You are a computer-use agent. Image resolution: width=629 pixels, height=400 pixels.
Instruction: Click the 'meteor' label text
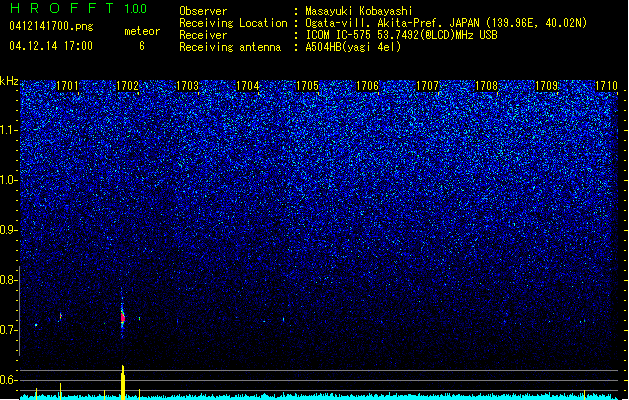142,31
